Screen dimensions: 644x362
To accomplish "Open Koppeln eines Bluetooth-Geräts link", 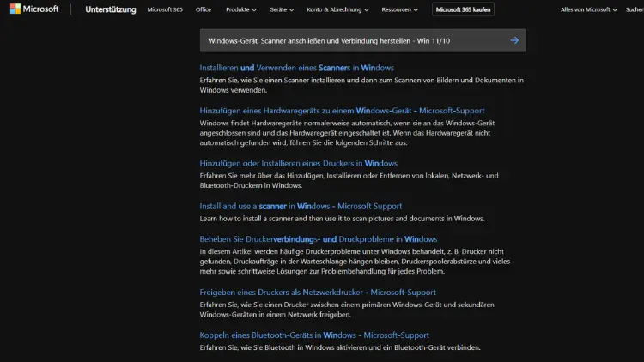I will coord(314,335).
